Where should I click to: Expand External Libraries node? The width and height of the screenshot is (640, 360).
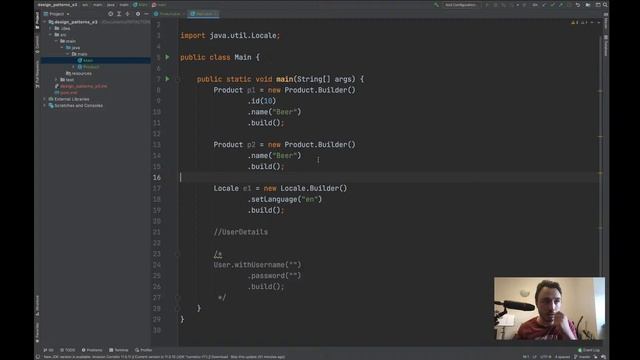click(44, 99)
